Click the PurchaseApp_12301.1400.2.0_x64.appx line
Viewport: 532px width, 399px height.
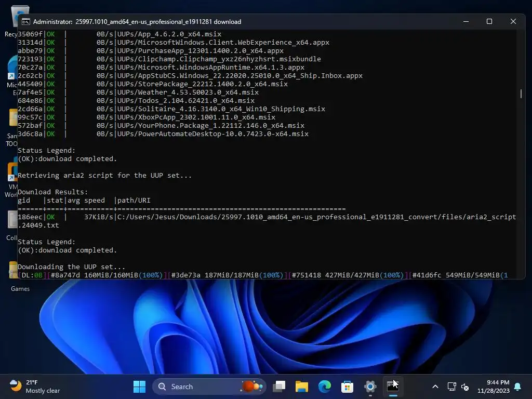(x=151, y=50)
